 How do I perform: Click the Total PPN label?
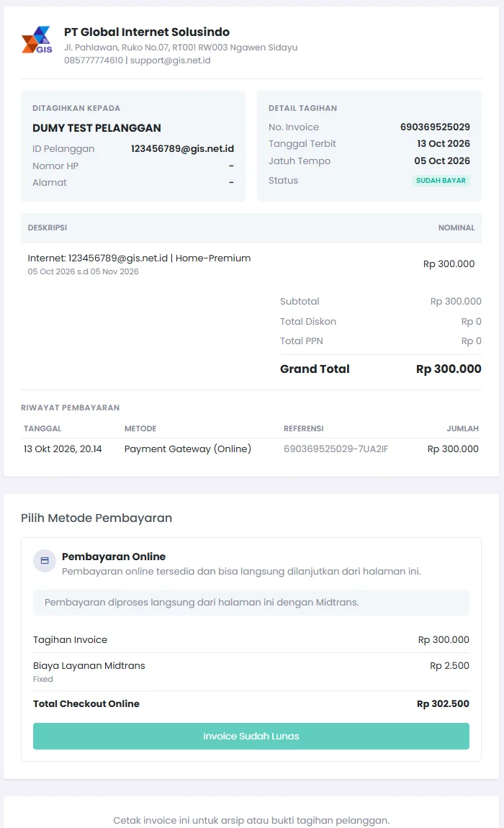point(301,341)
